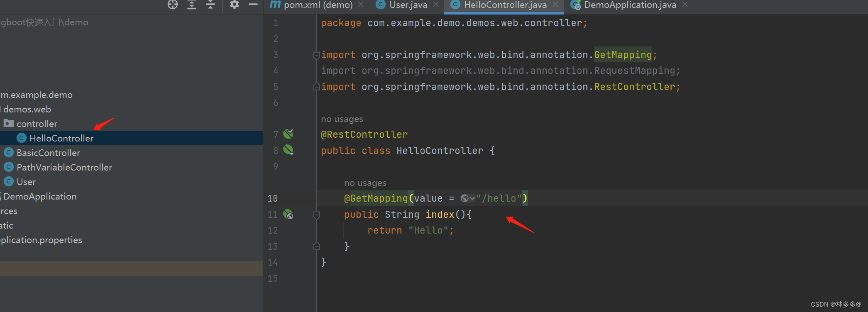Click the Select Opened File target icon
This screenshot has width=868, height=312.
[x=173, y=5]
